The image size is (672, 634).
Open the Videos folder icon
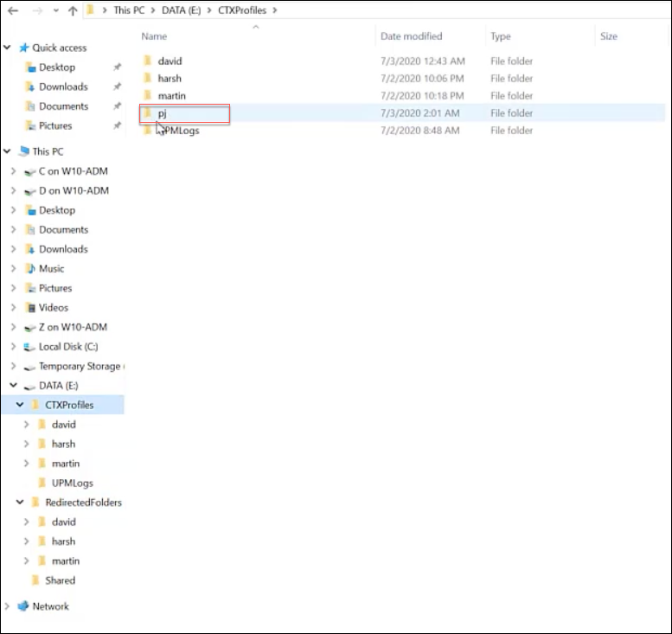coord(30,308)
